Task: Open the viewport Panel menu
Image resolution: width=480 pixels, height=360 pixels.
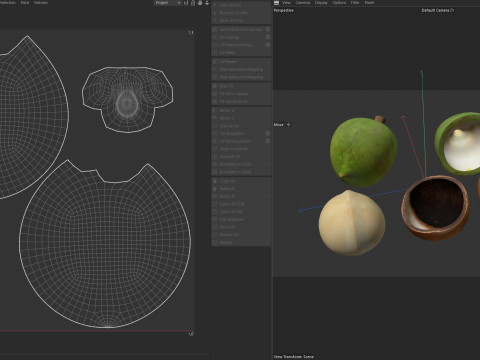Action: 369,3
